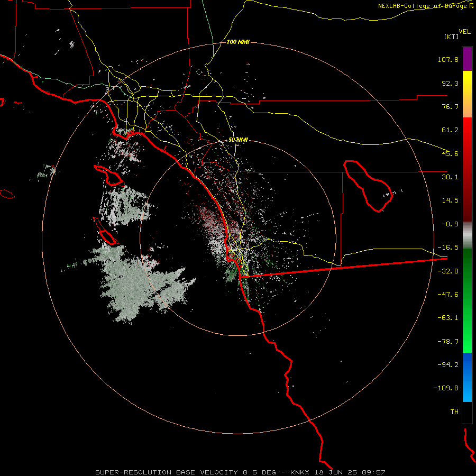
Task: Click the red segment of the color bar
Action: 467,169
